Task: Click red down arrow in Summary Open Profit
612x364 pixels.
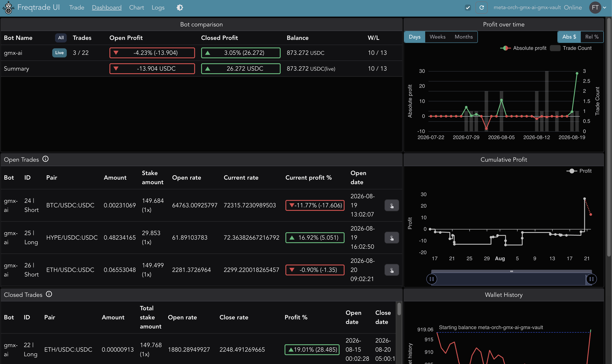Action: [x=116, y=68]
